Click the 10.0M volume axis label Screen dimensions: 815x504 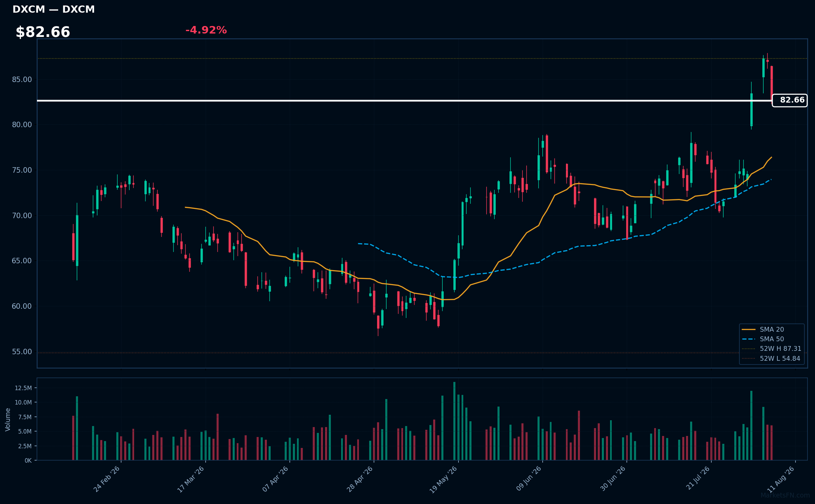tap(23, 402)
